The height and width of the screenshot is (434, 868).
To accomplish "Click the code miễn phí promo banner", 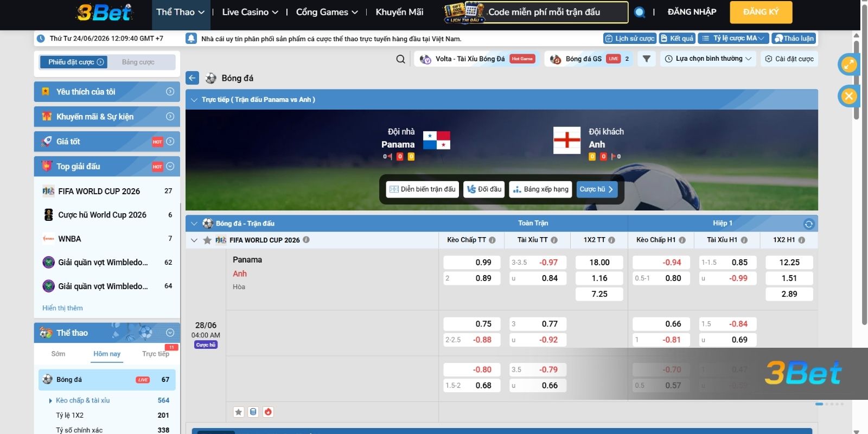I will coord(536,12).
